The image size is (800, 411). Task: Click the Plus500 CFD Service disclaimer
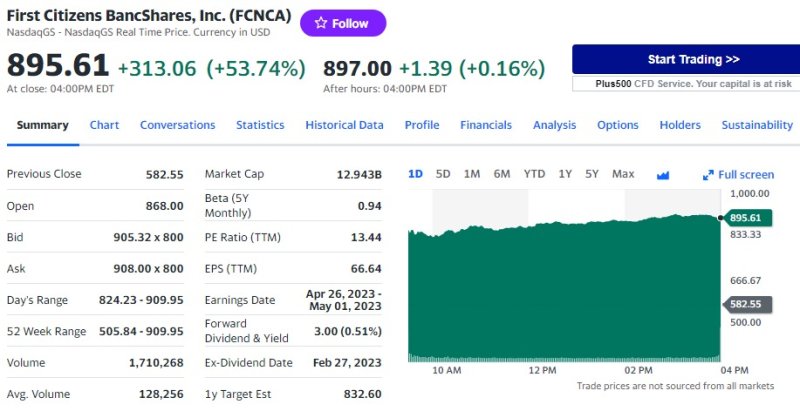685,84
